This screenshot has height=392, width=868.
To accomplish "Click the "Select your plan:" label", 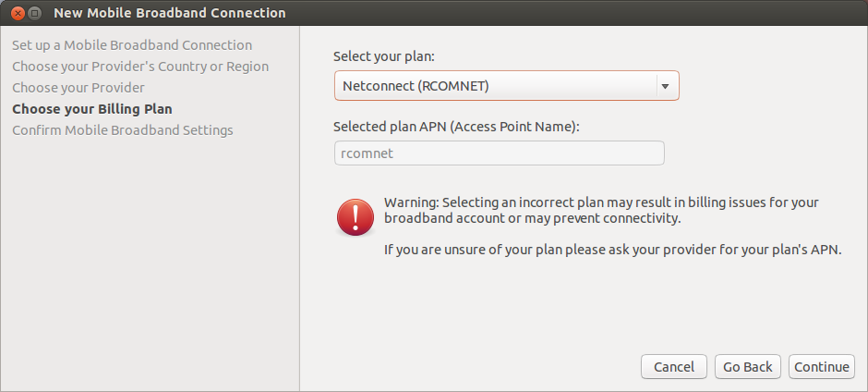I will pos(384,56).
